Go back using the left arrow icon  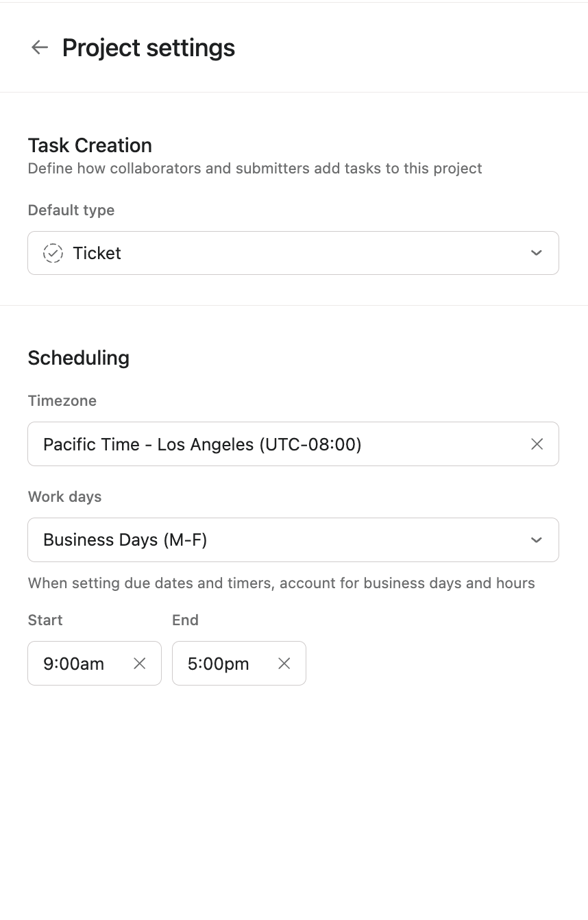(x=40, y=47)
